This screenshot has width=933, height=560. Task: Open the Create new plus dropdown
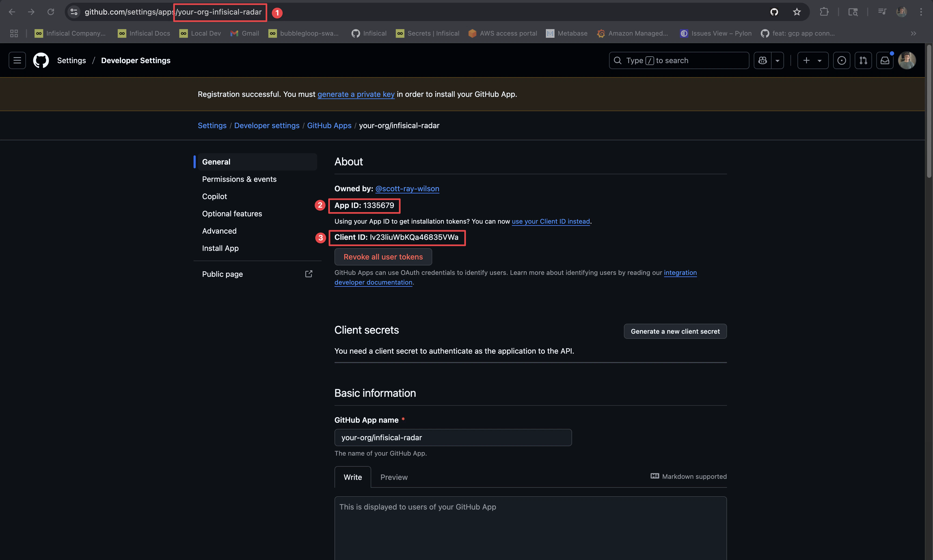coord(813,60)
